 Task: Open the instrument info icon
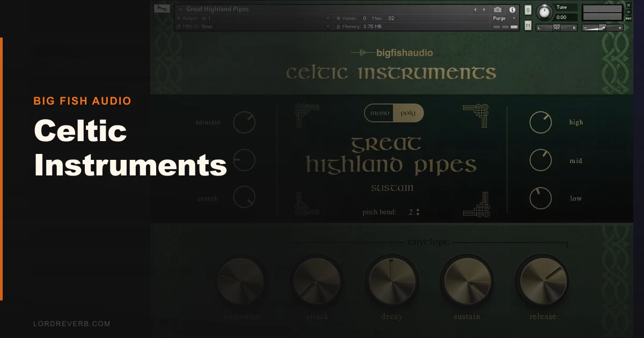512,10
